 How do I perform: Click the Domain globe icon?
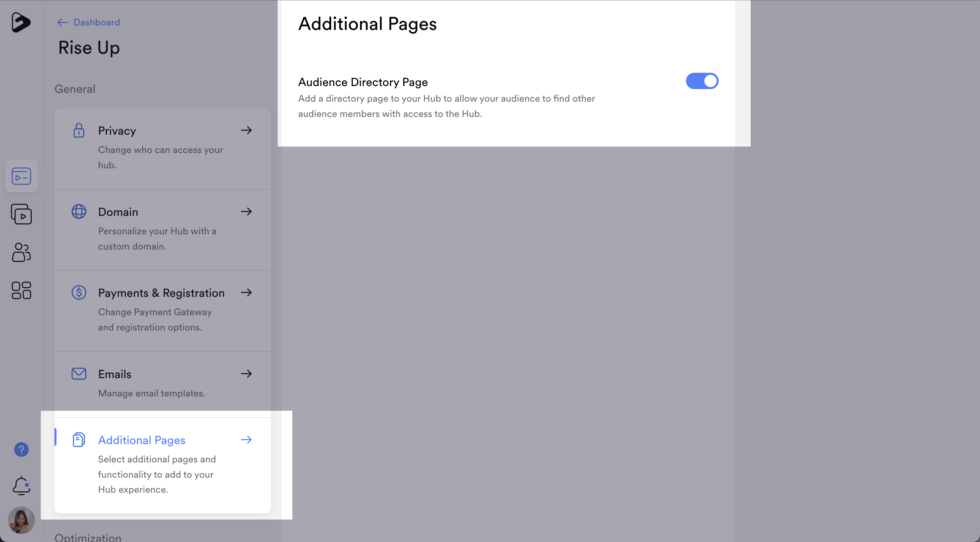pos(79,211)
